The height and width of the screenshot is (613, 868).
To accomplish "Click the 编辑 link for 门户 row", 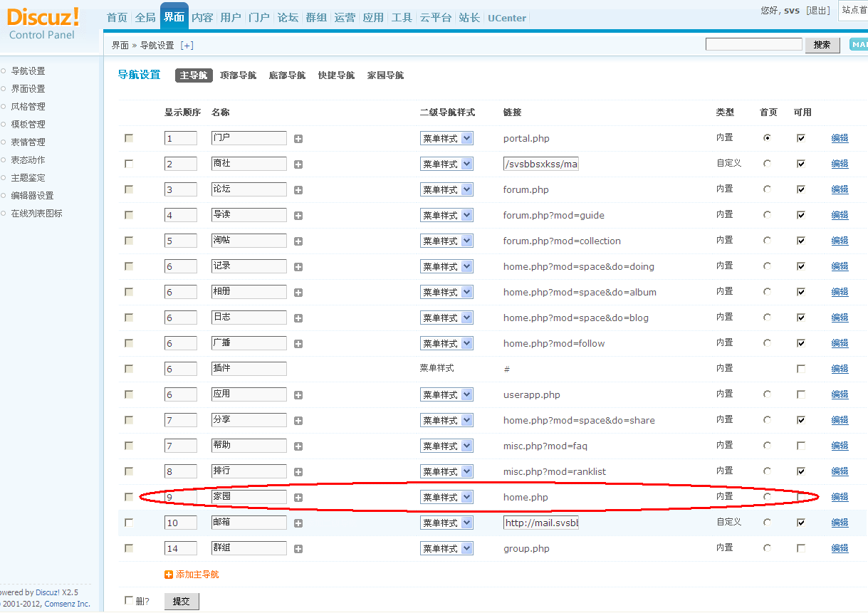I will tap(840, 139).
